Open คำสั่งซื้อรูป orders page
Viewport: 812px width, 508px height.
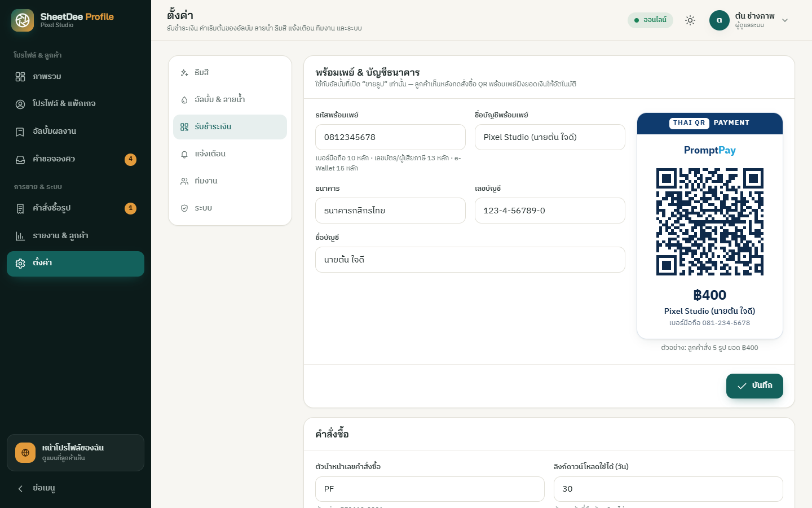pyautogui.click(x=76, y=208)
